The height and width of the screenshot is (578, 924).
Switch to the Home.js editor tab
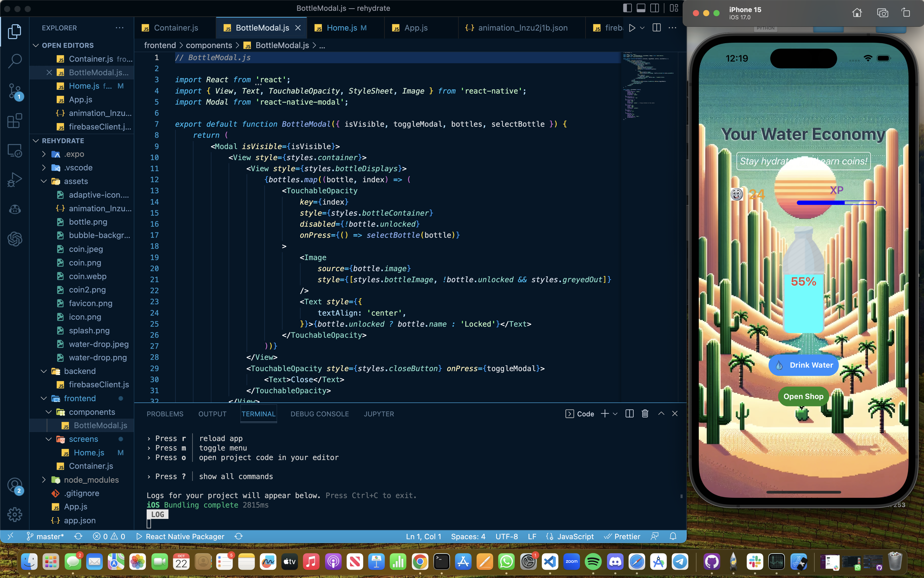point(342,28)
